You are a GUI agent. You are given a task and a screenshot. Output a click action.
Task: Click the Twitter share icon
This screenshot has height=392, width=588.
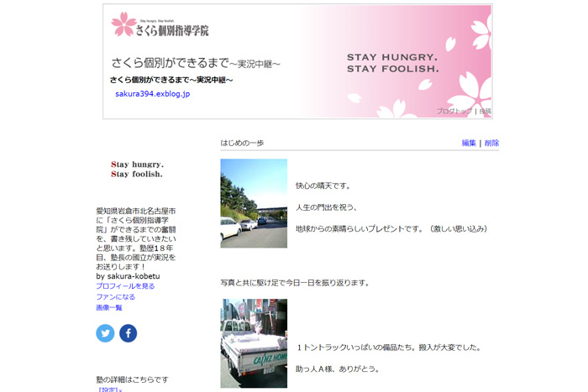105,333
